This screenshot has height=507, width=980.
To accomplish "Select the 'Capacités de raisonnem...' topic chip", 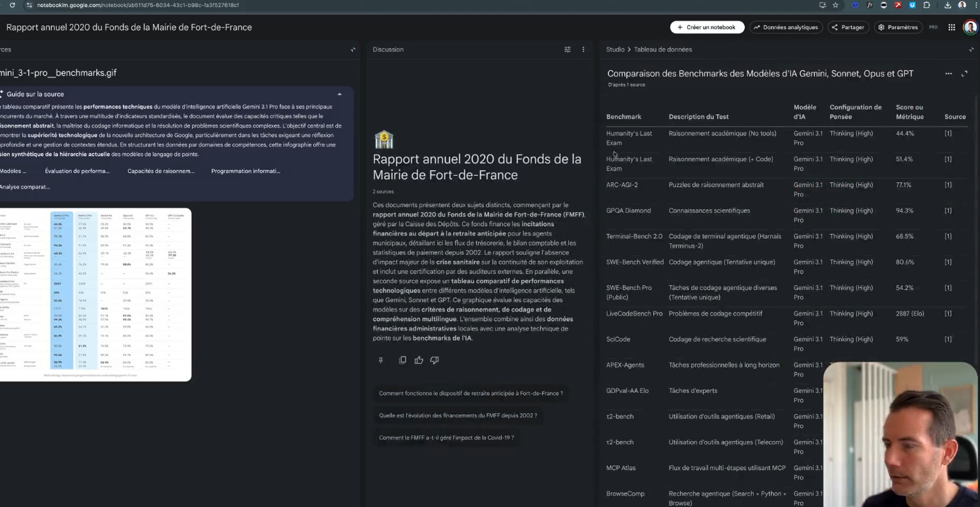I will coord(161,171).
